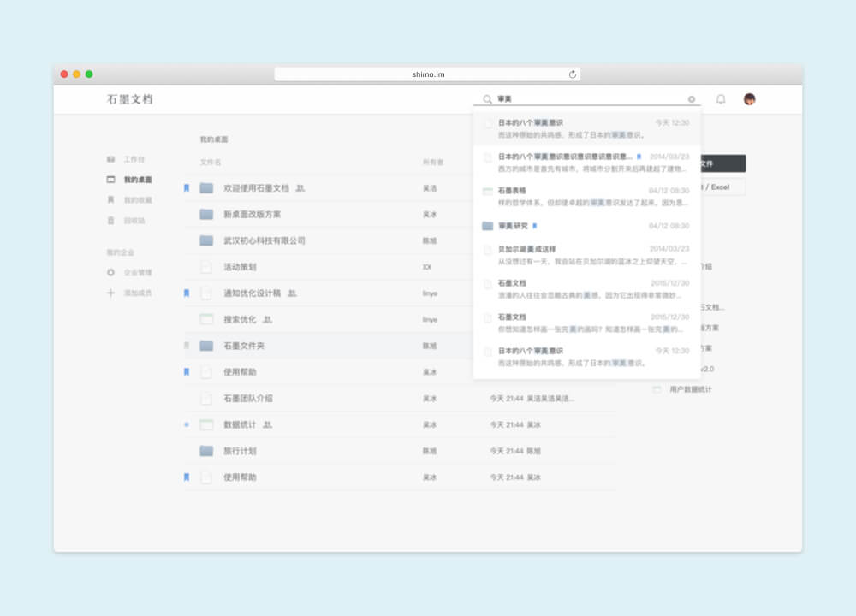Select 我的收藏 in the sidebar
Image resolution: width=856 pixels, height=616 pixels.
pos(137,199)
